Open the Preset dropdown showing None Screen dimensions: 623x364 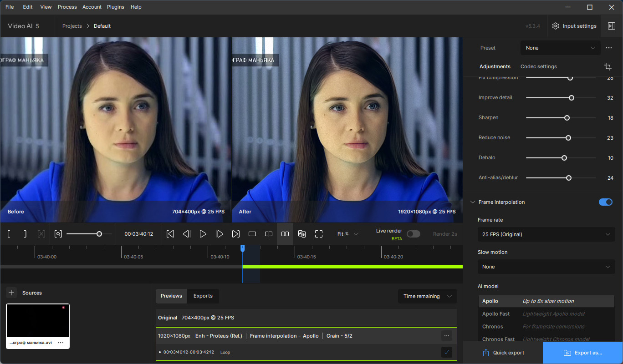coord(560,48)
